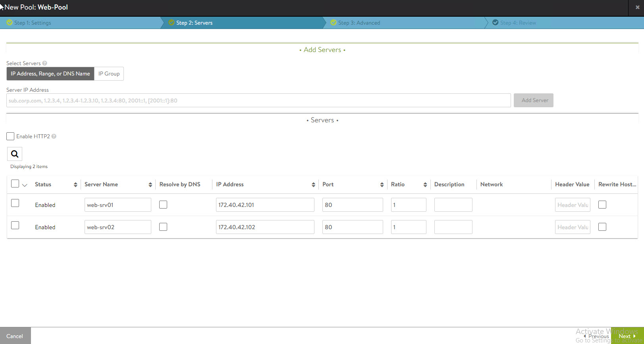The width and height of the screenshot is (644, 344).
Task: Sort by the Ratio column arrows
Action: click(x=425, y=185)
